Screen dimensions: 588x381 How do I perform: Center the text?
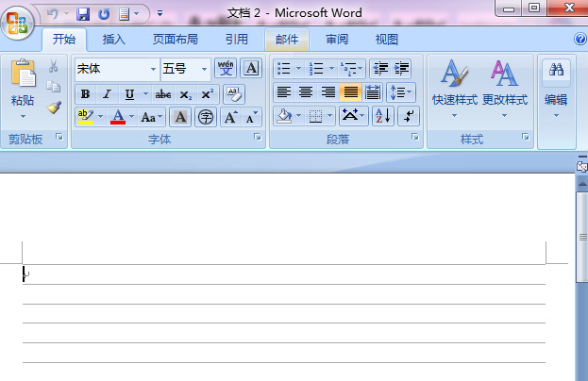[306, 92]
